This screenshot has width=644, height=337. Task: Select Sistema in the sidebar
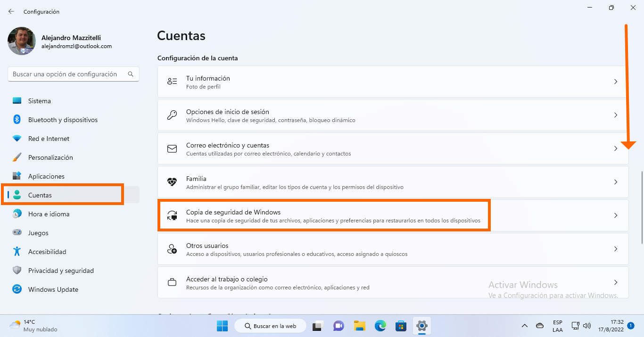(x=74, y=101)
